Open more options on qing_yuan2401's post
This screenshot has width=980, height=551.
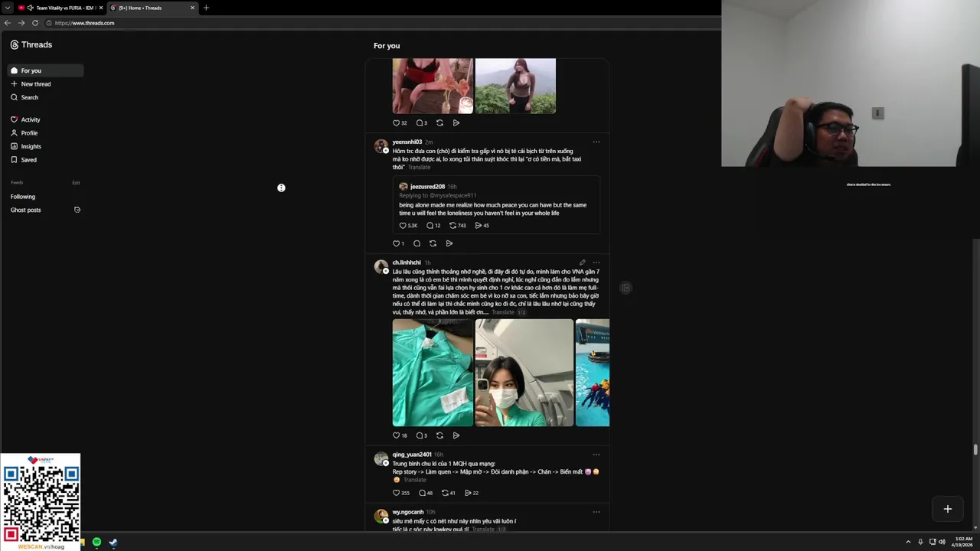(596, 455)
